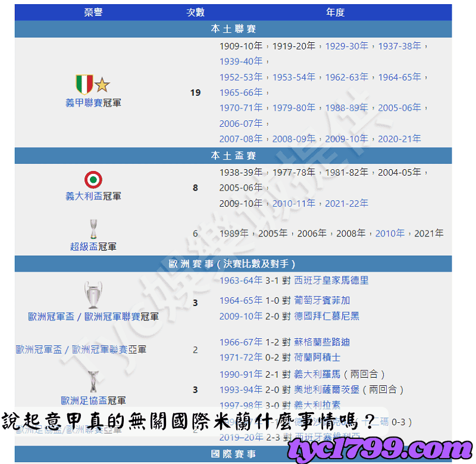
Task: Open the 歐洲足協盃冠軍 link
Action: (93, 400)
